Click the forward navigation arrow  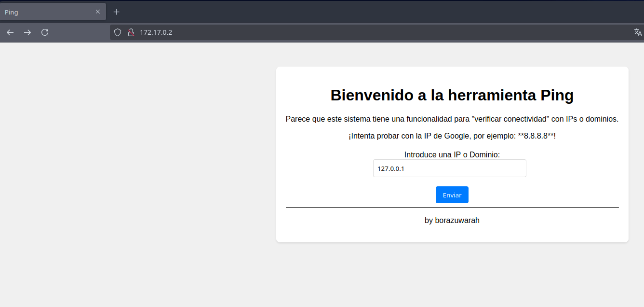[27, 32]
